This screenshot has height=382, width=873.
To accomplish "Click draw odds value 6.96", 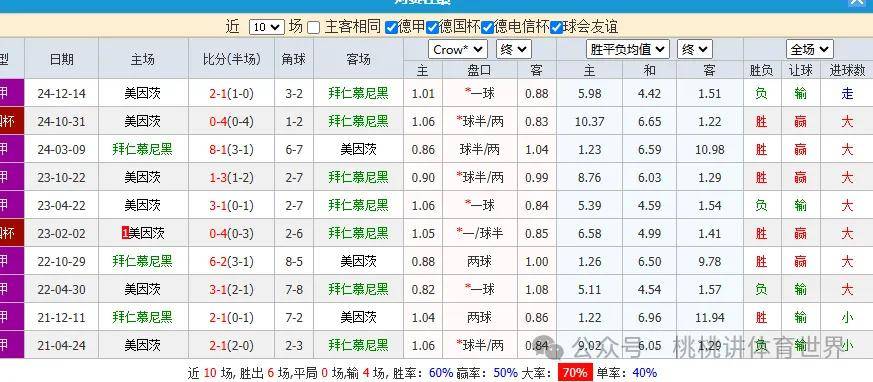I will [650, 317].
